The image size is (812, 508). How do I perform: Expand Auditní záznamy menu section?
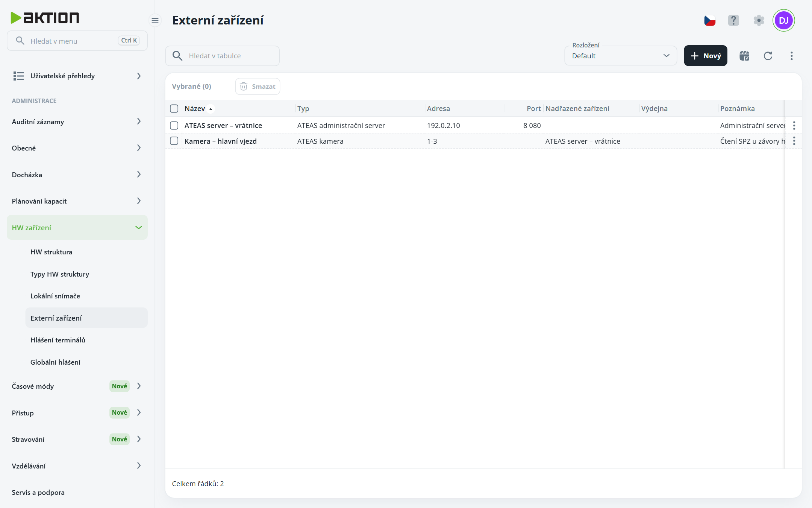point(77,122)
